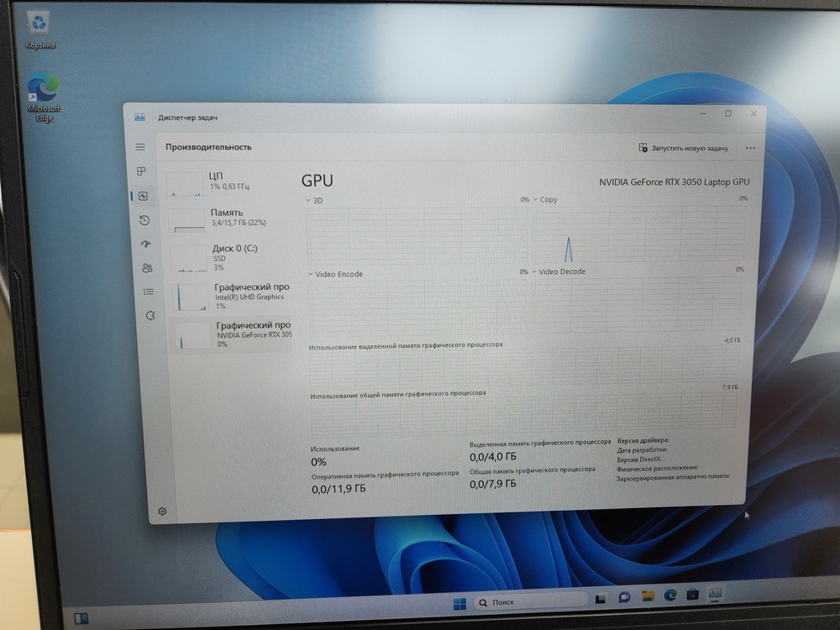The width and height of the screenshot is (840, 630).
Task: Minimize the Task Manager window
Action: [703, 113]
